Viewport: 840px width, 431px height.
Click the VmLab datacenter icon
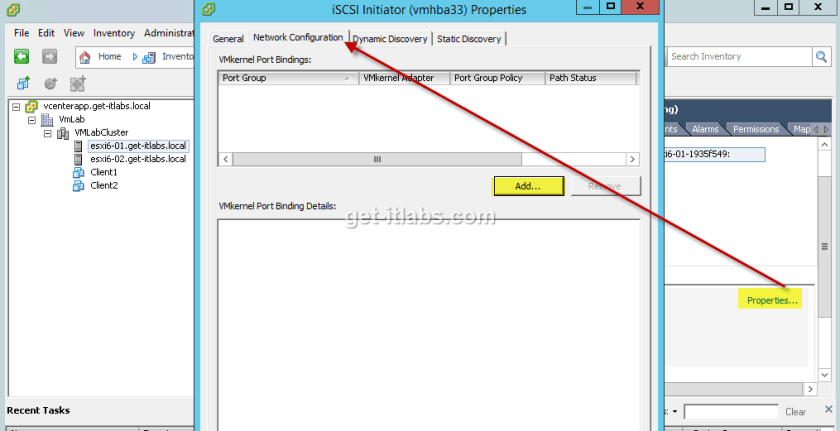[48, 119]
